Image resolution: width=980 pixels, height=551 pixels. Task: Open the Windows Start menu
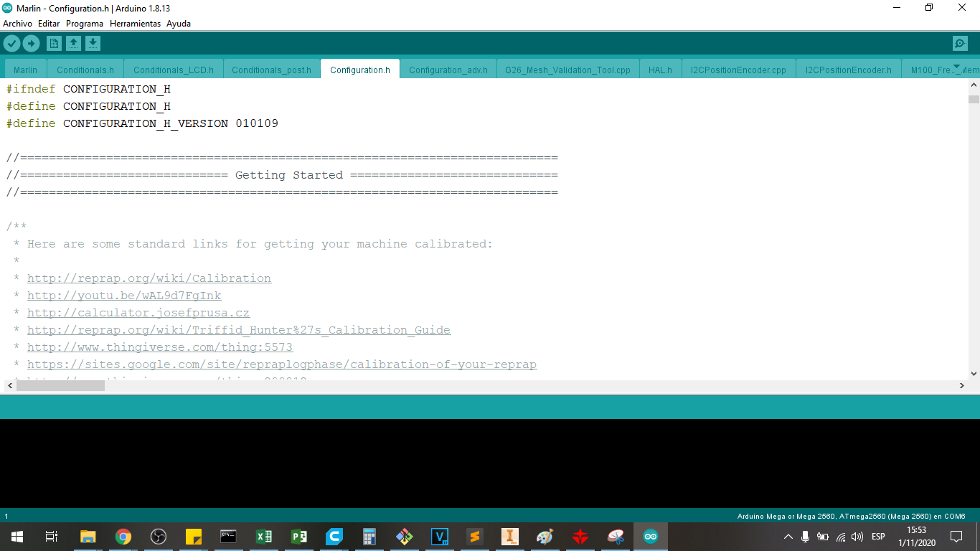pos(17,537)
